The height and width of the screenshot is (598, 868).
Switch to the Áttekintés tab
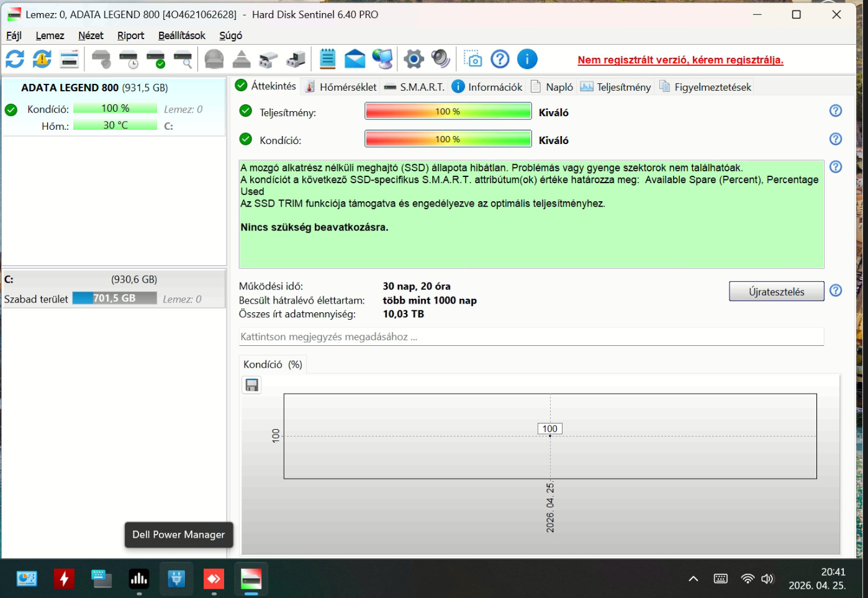tap(266, 86)
